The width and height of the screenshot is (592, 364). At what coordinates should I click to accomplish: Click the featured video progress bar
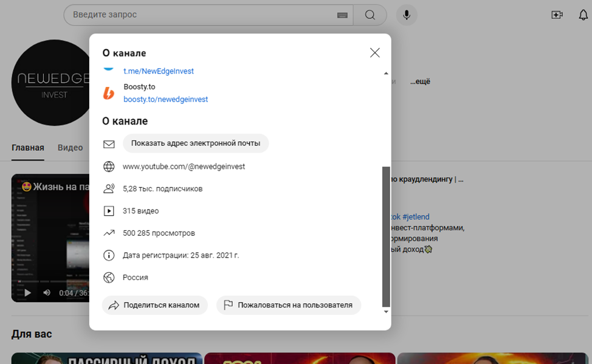[53, 281]
